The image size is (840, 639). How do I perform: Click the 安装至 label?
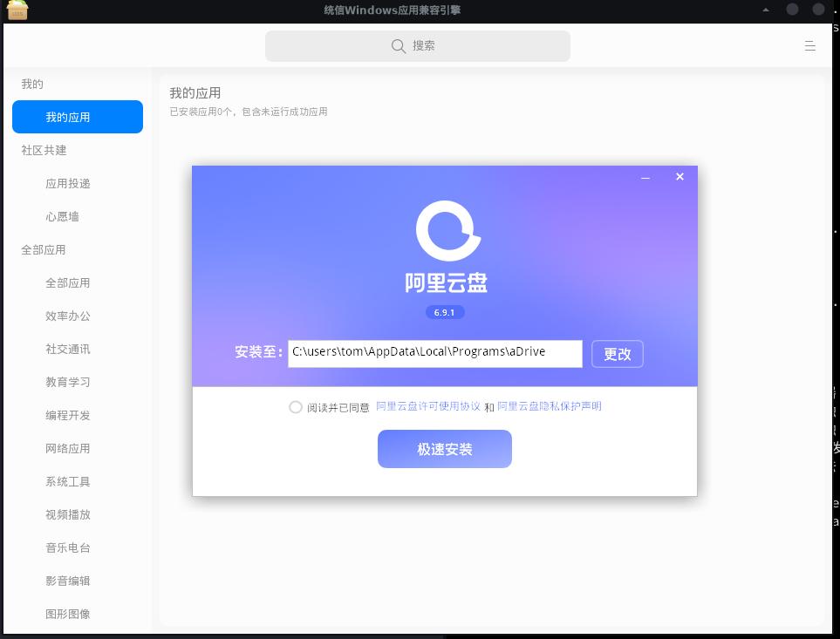tap(259, 351)
